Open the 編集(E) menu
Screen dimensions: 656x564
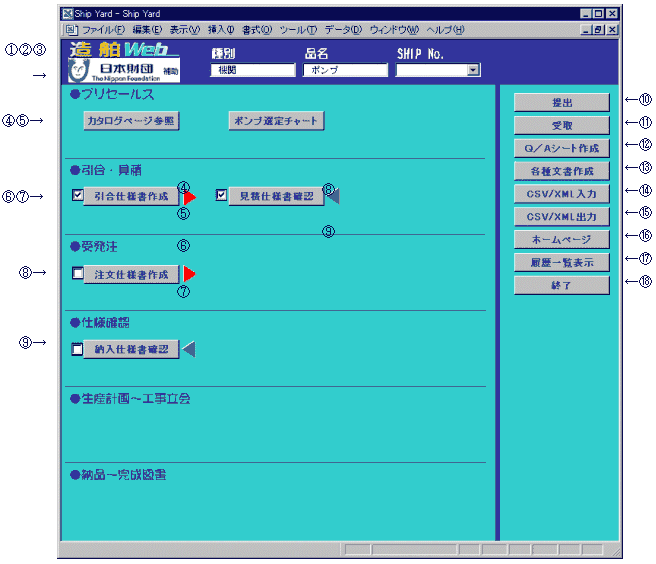pos(147,30)
